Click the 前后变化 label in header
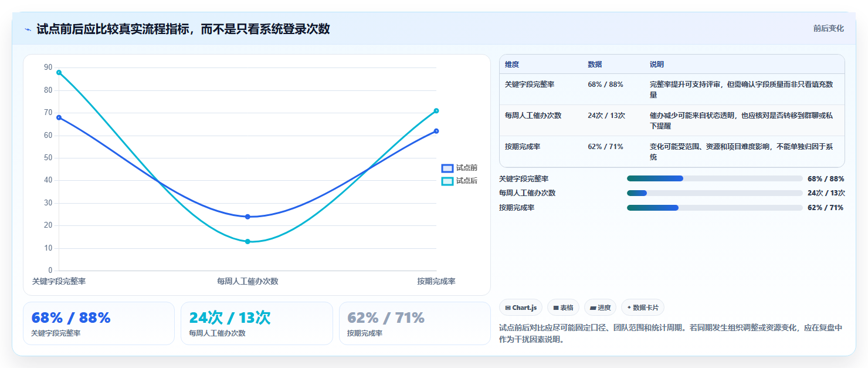Image resolution: width=868 pixels, height=368 pixels. pyautogui.click(x=828, y=28)
